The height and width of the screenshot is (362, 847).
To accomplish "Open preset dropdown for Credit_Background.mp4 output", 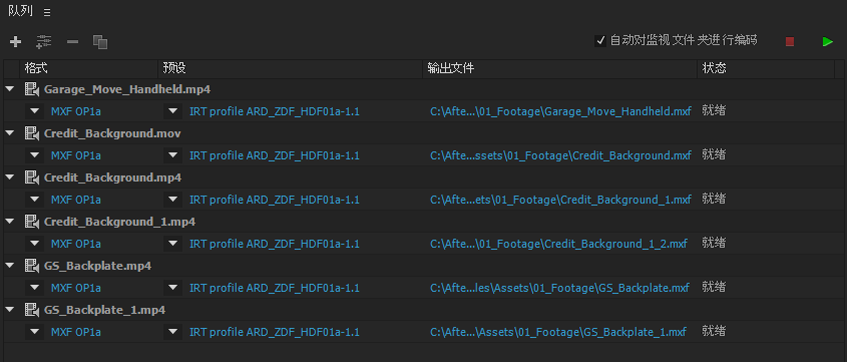I will pos(173,200).
